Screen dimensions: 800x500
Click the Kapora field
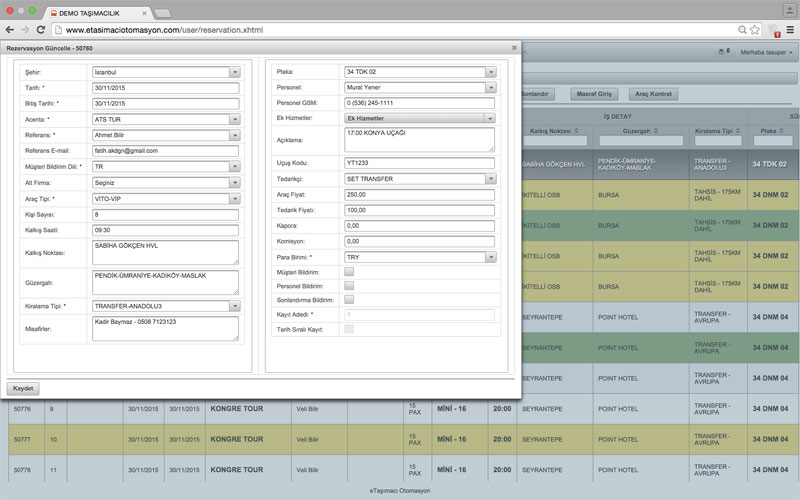[419, 226]
